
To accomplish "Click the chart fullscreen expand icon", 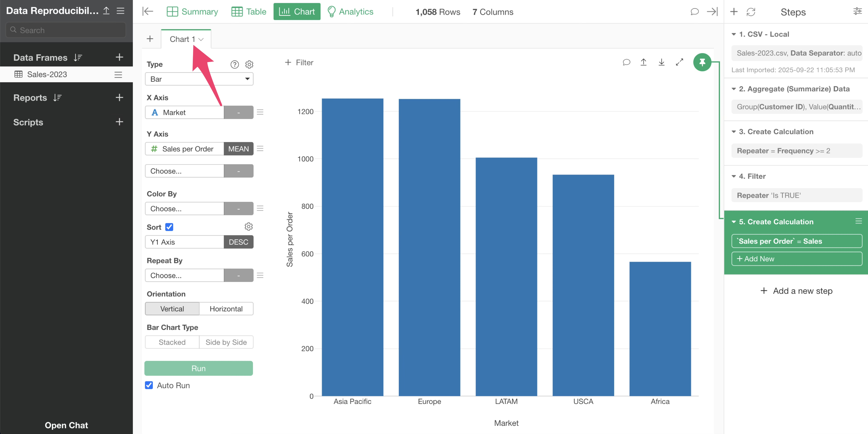I will pyautogui.click(x=679, y=62).
